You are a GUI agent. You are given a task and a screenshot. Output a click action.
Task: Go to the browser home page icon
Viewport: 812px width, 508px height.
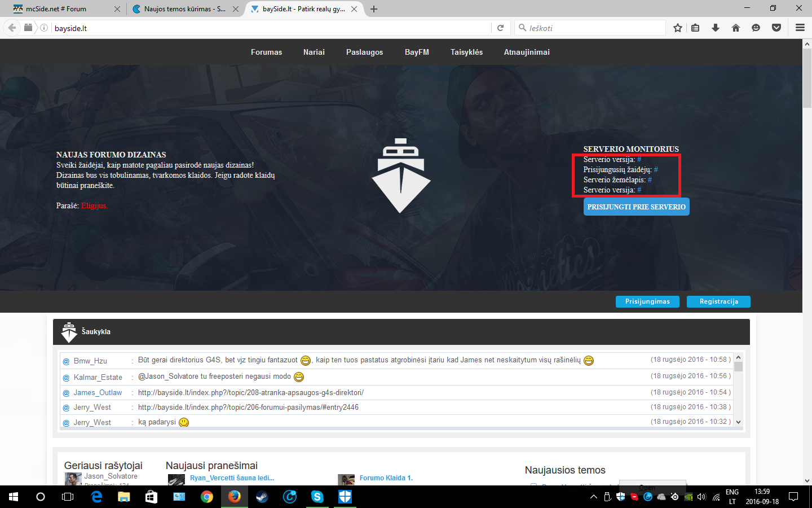tap(736, 28)
